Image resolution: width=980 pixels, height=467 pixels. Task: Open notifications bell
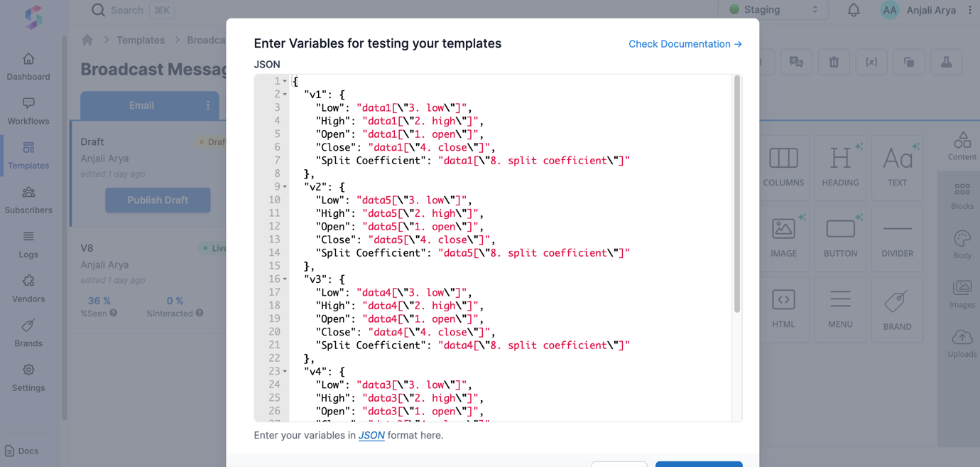pyautogui.click(x=854, y=10)
